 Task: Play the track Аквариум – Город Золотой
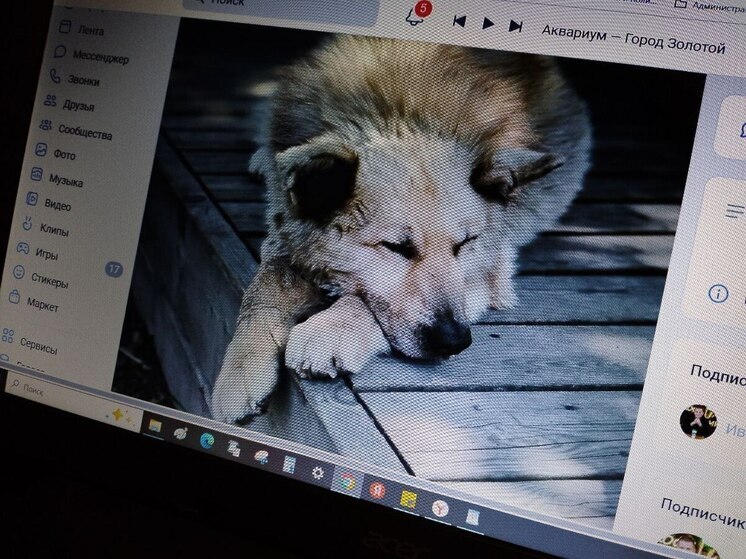pyautogui.click(x=488, y=23)
